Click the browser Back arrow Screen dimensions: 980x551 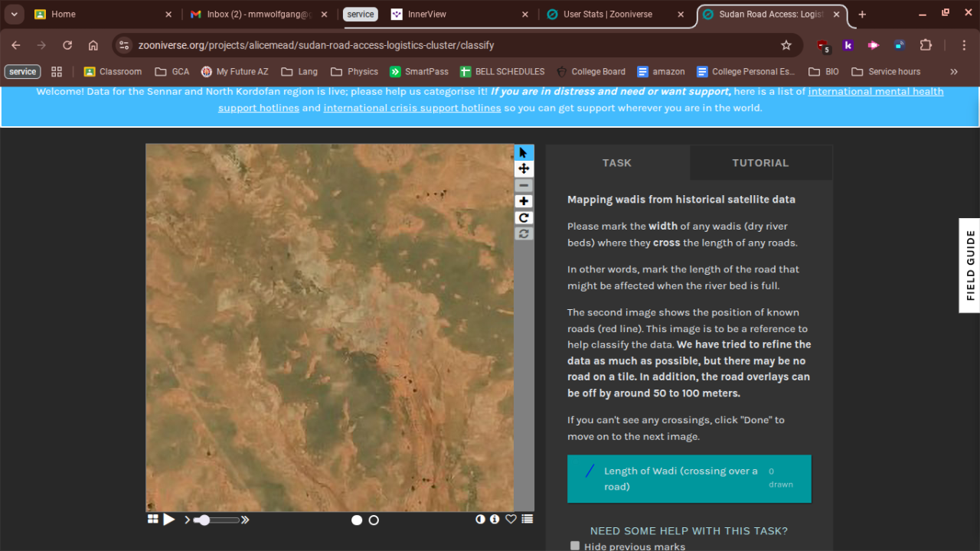(16, 45)
